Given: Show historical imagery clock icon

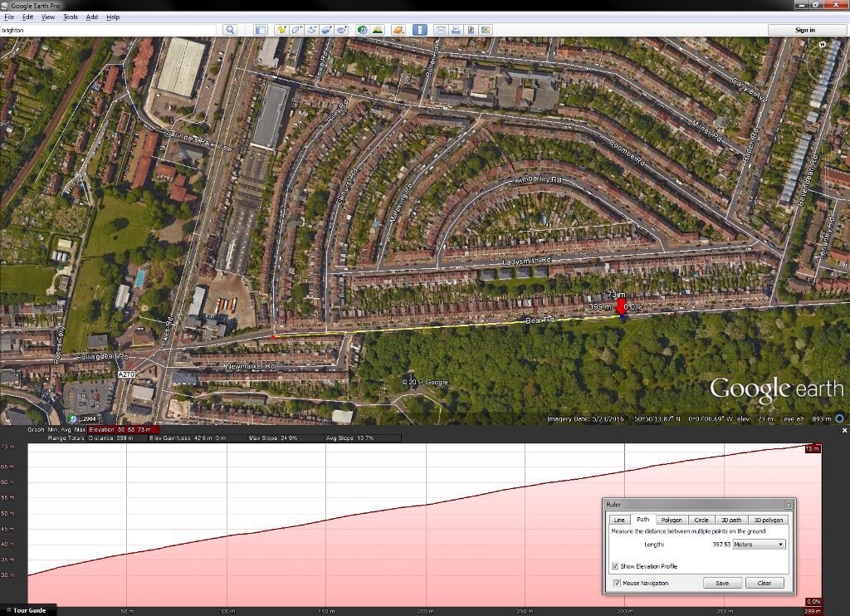Looking at the screenshot, I should tap(362, 30).
